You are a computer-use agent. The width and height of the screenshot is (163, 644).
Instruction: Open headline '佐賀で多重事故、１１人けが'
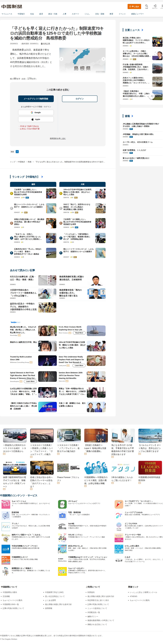[134, 150]
